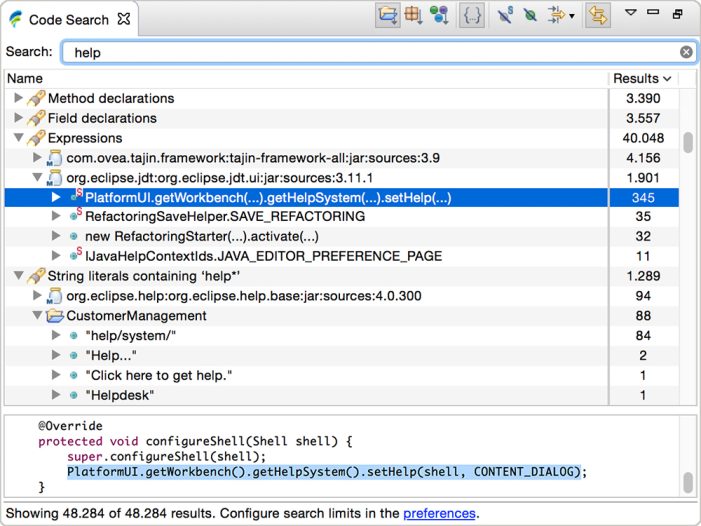
Task: Expand the PlatformUI.getWorkbench setHelp row
Action: coord(56,197)
